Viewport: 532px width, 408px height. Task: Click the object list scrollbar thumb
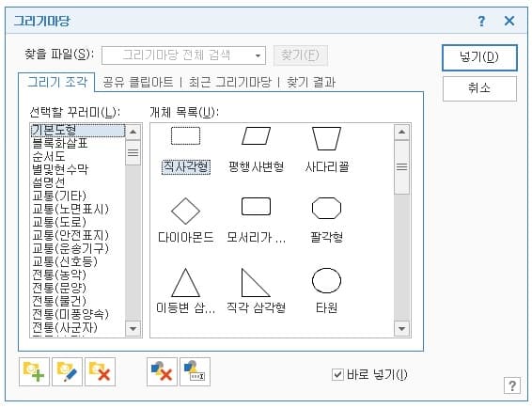pyautogui.click(x=402, y=167)
